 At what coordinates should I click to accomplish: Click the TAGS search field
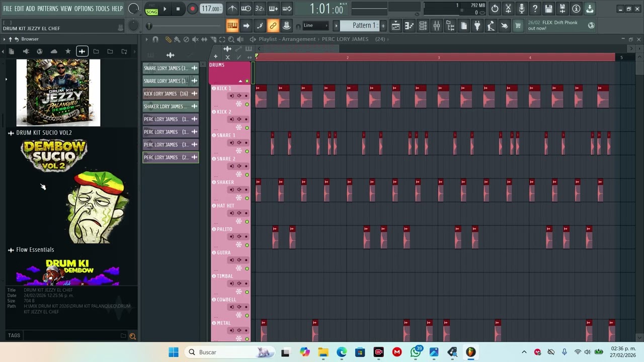click(x=73, y=335)
